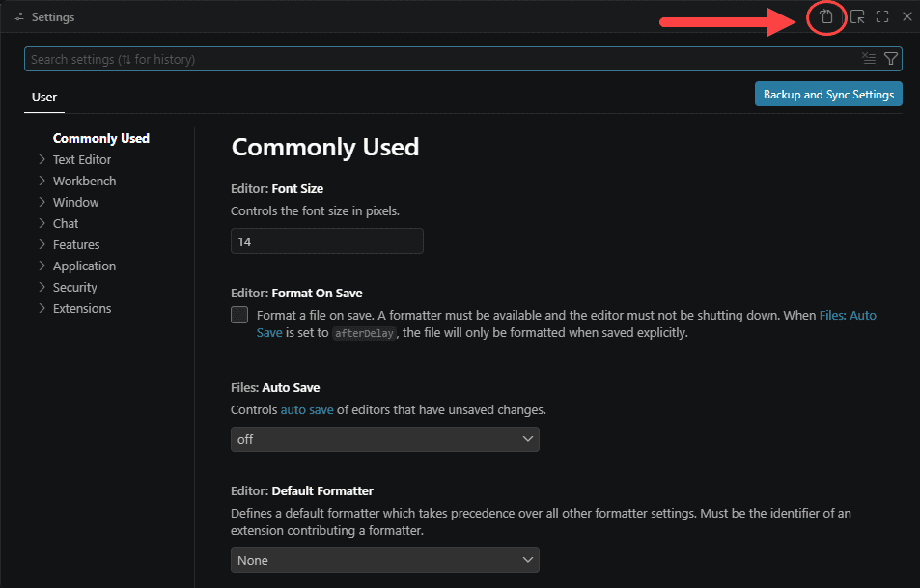Open the settings filter funnel icon
This screenshot has width=920, height=588.
[x=891, y=59]
